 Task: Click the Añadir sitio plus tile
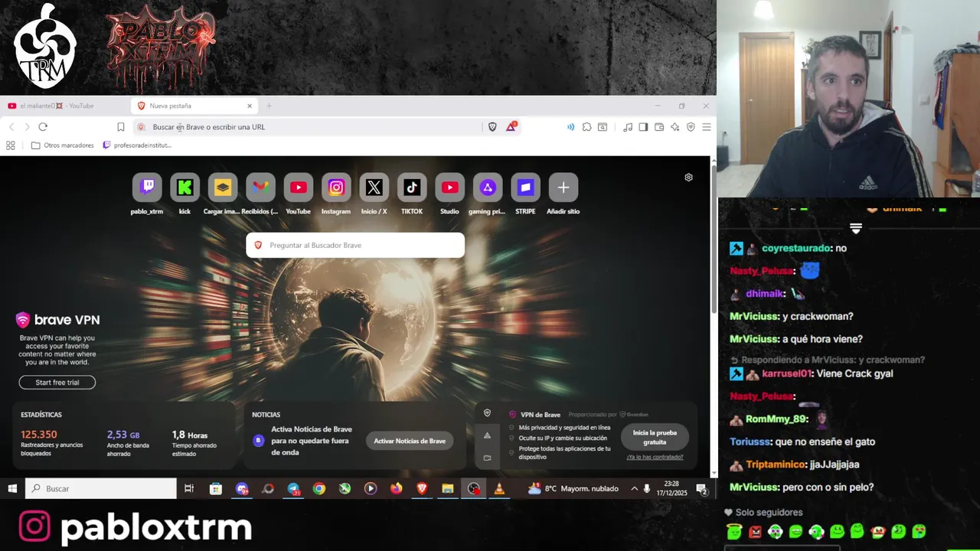[x=563, y=187]
